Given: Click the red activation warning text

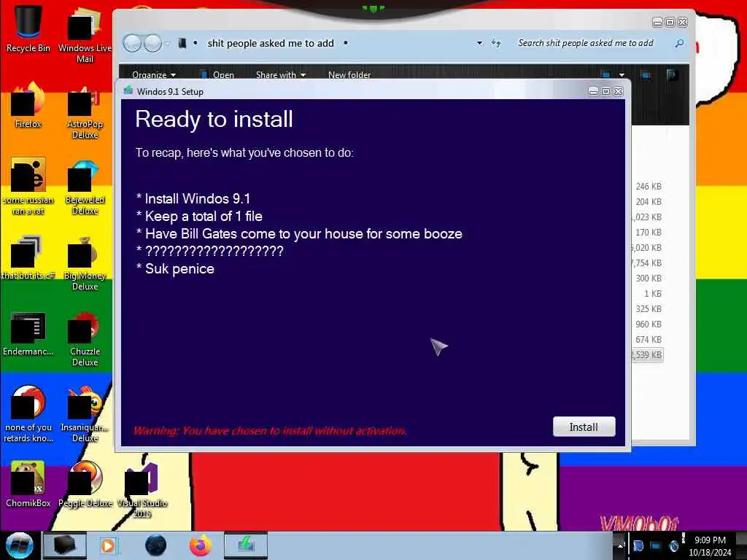Looking at the screenshot, I should tap(270, 431).
